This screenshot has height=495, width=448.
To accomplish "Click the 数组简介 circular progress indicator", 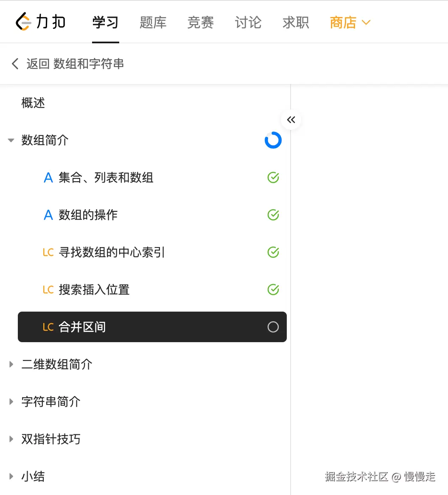I will coord(273,140).
